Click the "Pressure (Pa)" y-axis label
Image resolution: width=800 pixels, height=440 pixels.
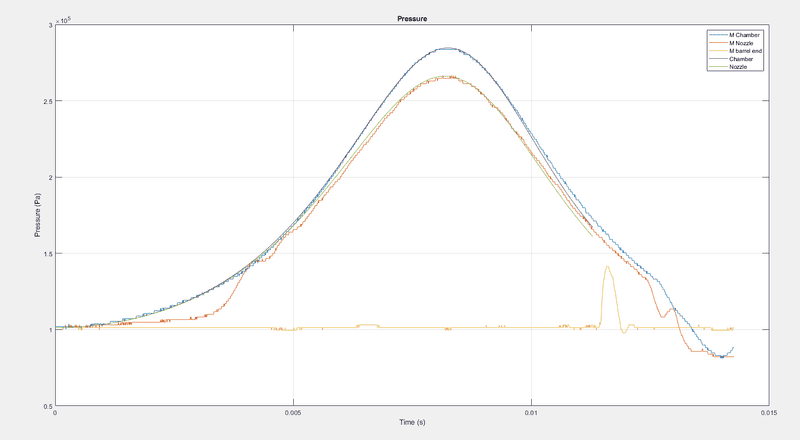click(x=37, y=215)
